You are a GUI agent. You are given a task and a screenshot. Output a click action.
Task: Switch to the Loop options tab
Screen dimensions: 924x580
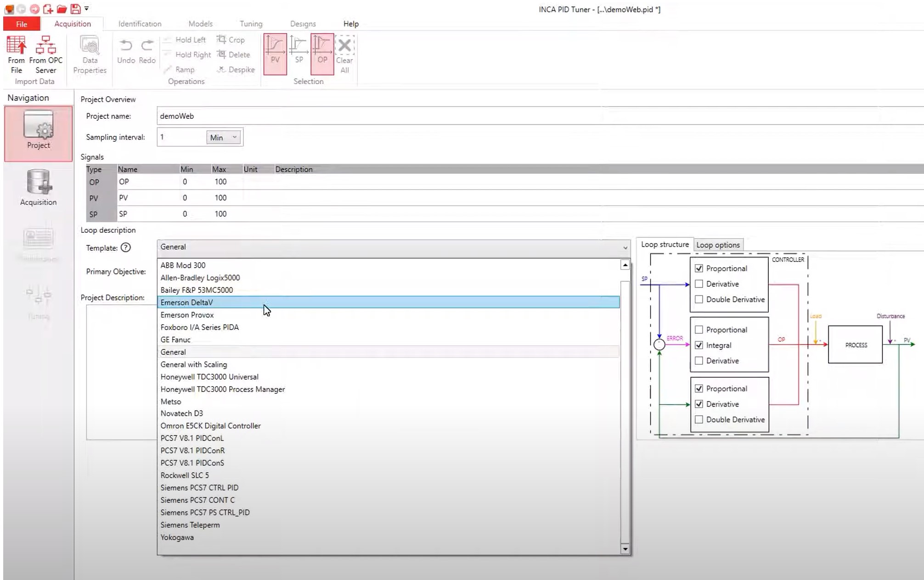718,245
